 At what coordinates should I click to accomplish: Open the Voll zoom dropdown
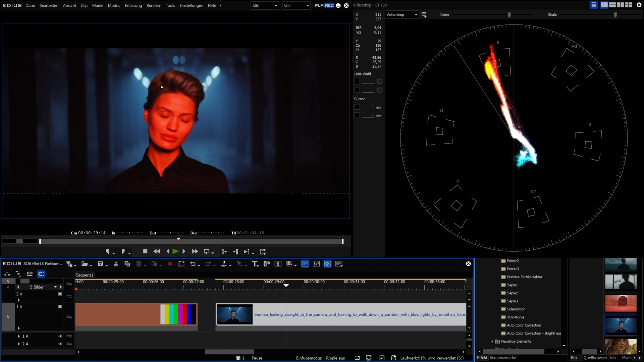pyautogui.click(x=296, y=6)
